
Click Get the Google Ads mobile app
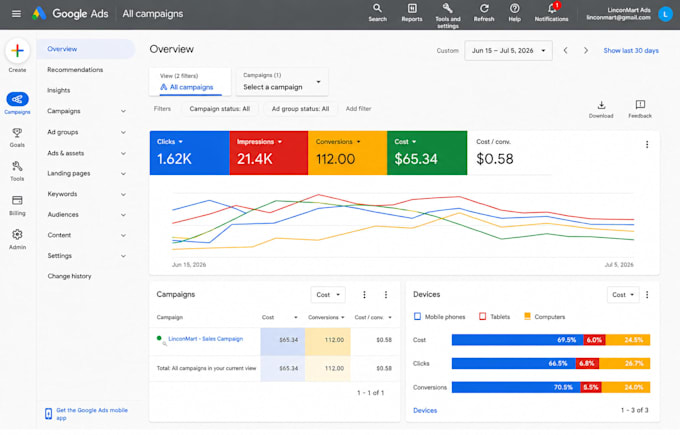point(92,414)
